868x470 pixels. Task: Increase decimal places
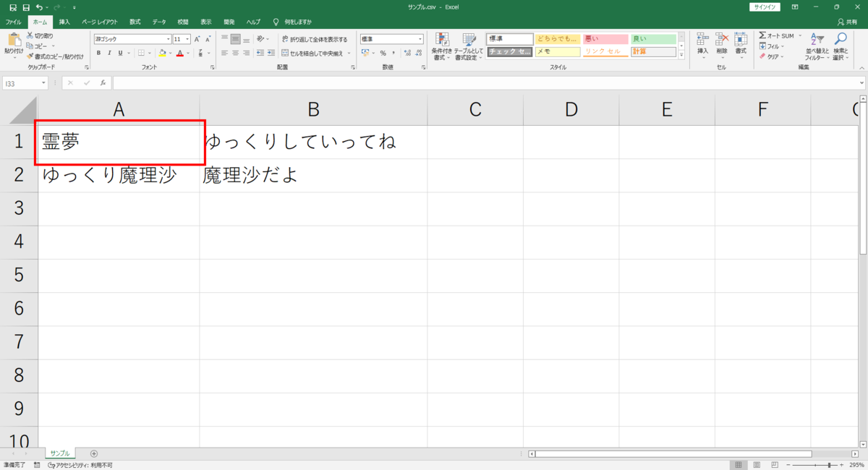pyautogui.click(x=407, y=53)
